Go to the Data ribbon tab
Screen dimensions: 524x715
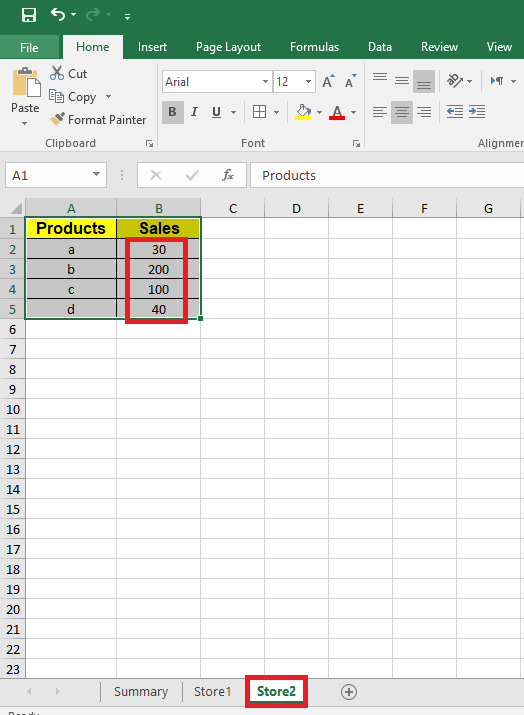pos(380,47)
